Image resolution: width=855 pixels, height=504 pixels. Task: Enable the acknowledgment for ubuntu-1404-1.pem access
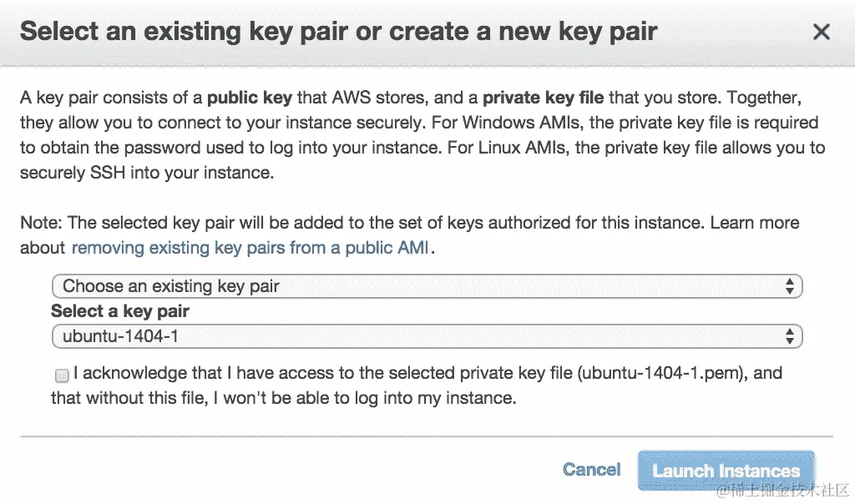click(x=61, y=375)
